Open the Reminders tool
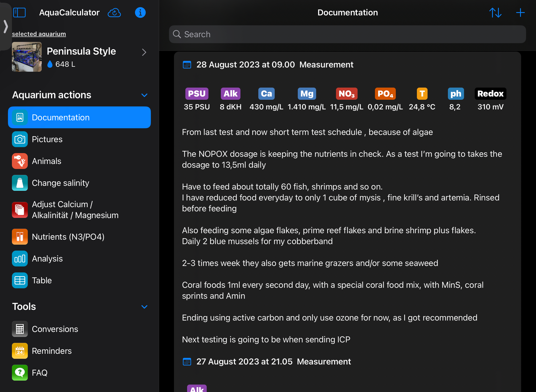Screen dimensions: 536x392 click(x=52, y=351)
